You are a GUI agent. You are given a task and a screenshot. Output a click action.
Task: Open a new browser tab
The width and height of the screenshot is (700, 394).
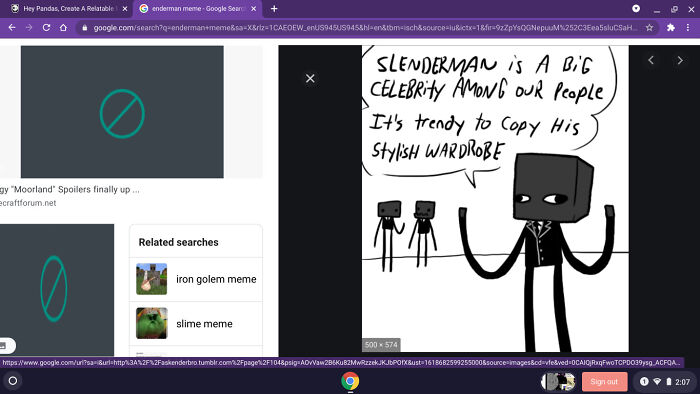tap(274, 8)
